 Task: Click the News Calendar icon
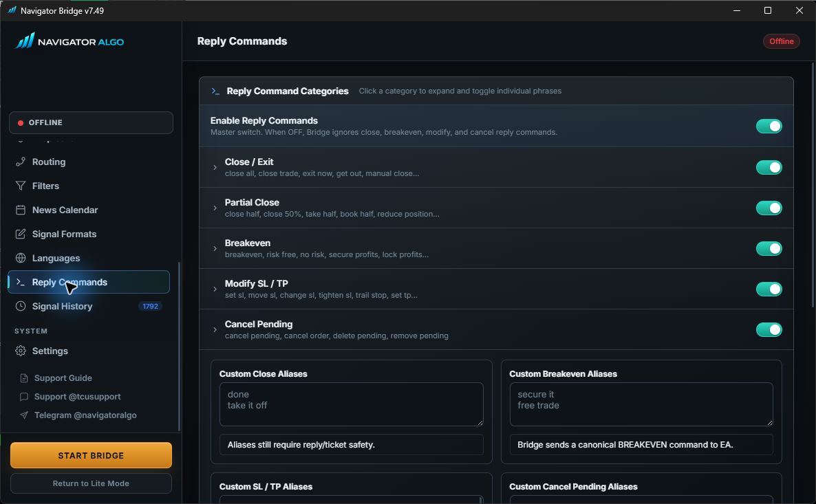(x=20, y=210)
